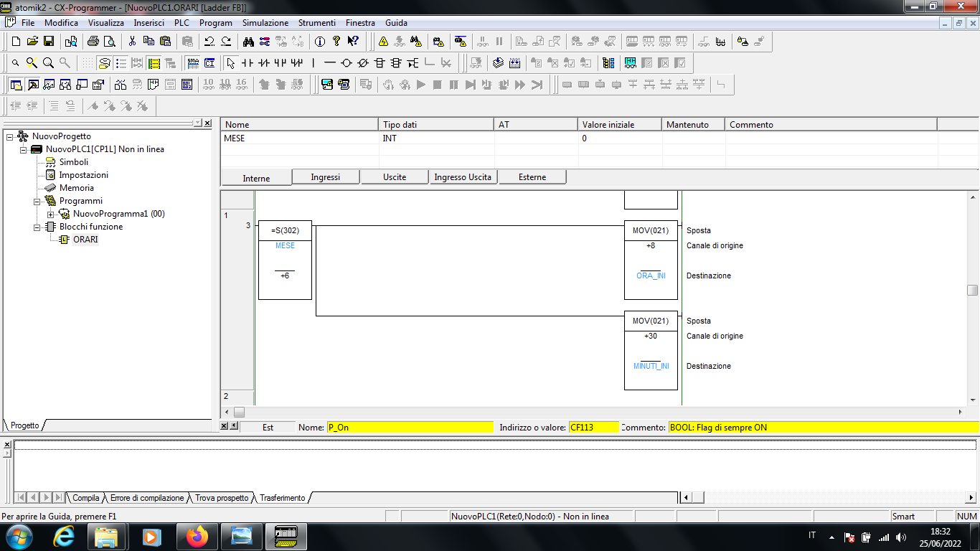
Task: Expand the NuovoProgramma1 (00) tree node
Action: point(51,214)
